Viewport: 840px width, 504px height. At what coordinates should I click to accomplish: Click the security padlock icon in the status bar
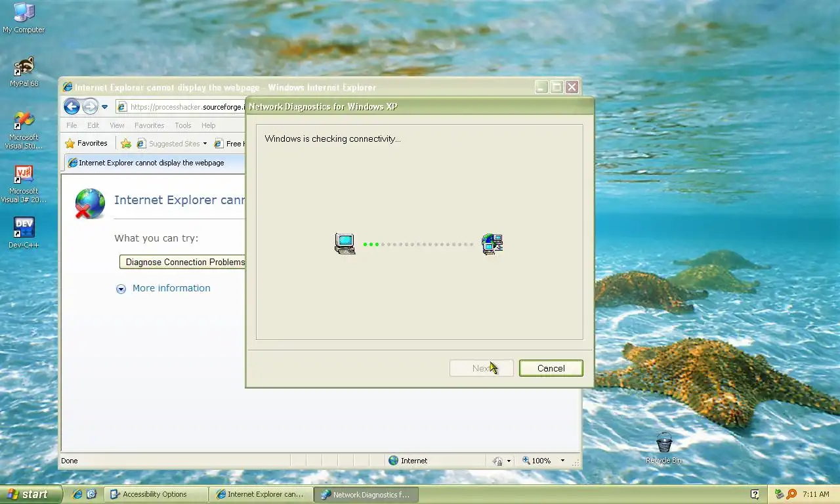pyautogui.click(x=498, y=461)
